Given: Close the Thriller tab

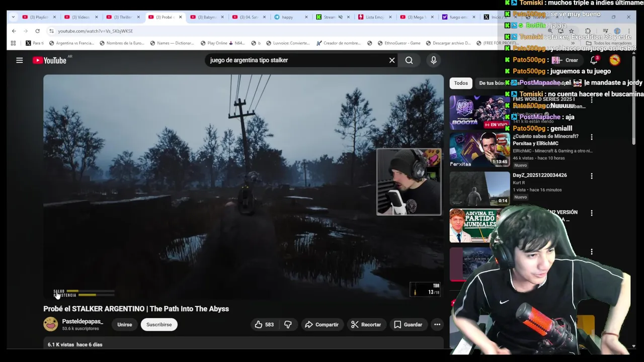Looking at the screenshot, I should coord(138,17).
